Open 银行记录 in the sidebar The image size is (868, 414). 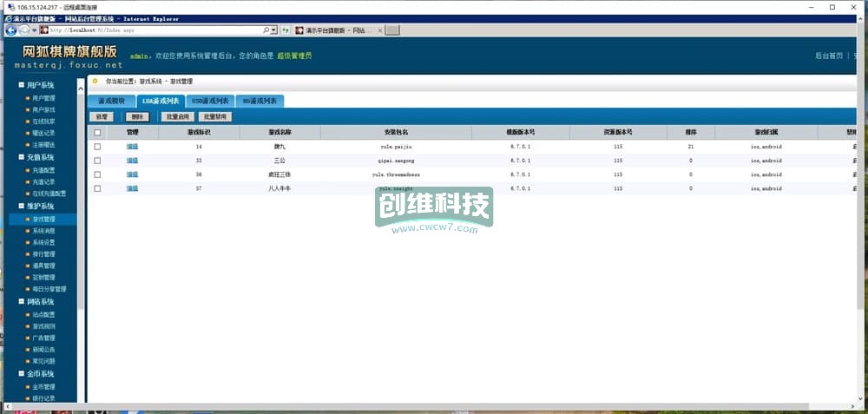pyautogui.click(x=43, y=398)
